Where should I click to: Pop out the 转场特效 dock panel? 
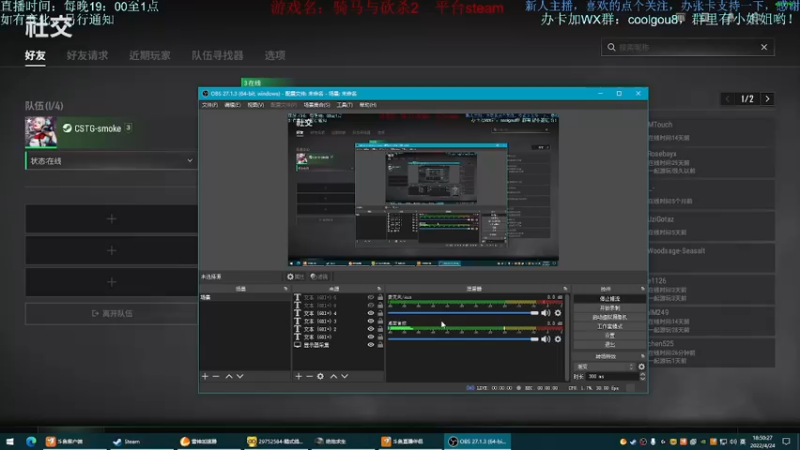(x=642, y=356)
